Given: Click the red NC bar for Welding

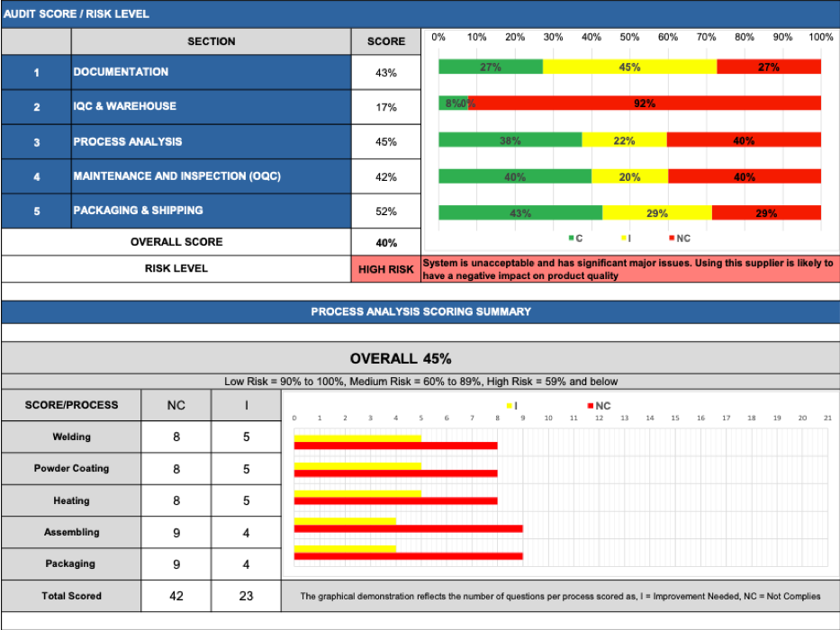Looking at the screenshot, I should pos(396,444).
